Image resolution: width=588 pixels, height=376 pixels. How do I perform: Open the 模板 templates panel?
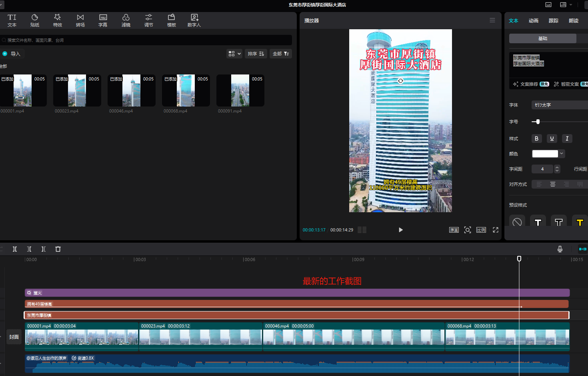(172, 20)
